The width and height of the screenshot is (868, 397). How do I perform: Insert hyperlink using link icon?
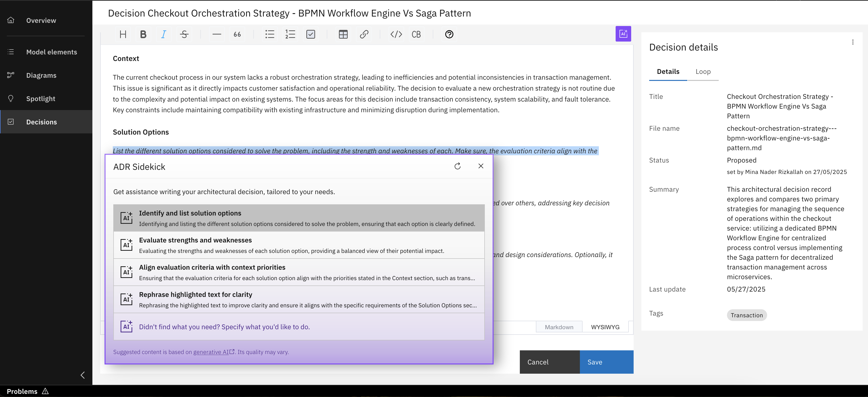(x=364, y=34)
